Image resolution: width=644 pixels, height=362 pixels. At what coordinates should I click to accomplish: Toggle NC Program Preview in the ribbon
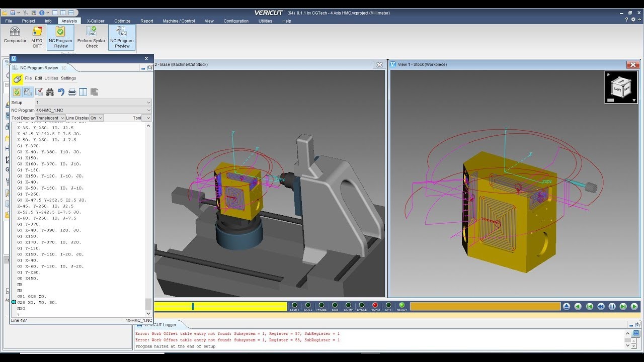pyautogui.click(x=122, y=37)
